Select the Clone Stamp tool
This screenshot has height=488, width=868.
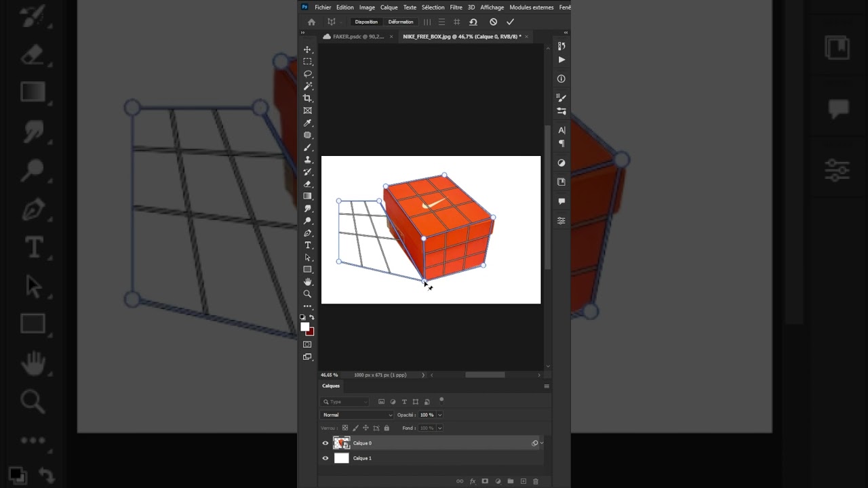[307, 159]
